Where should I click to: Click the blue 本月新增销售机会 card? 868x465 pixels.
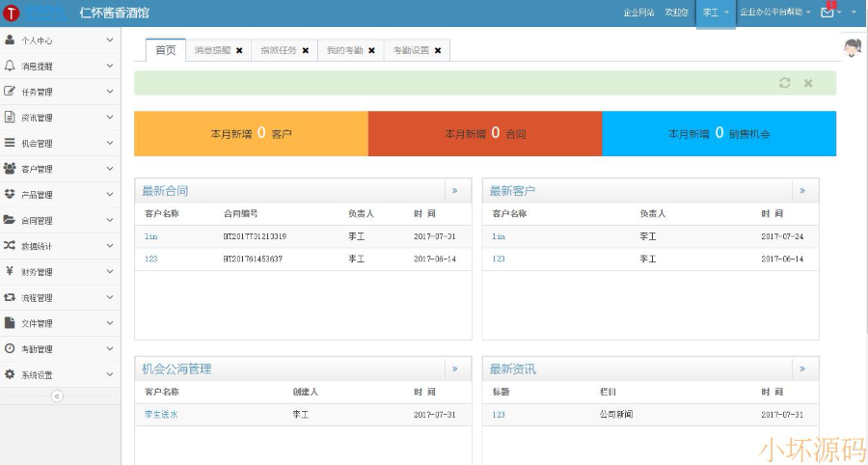pyautogui.click(x=719, y=133)
